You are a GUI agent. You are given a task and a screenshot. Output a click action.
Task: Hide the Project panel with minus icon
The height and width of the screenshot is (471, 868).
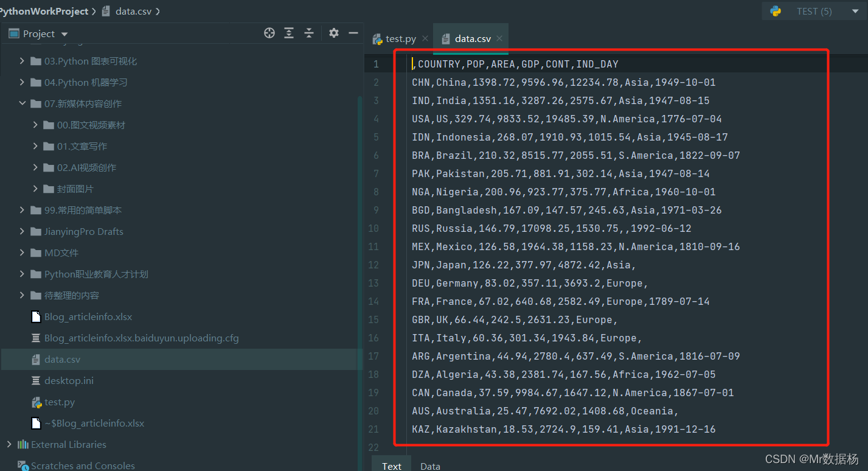[353, 33]
